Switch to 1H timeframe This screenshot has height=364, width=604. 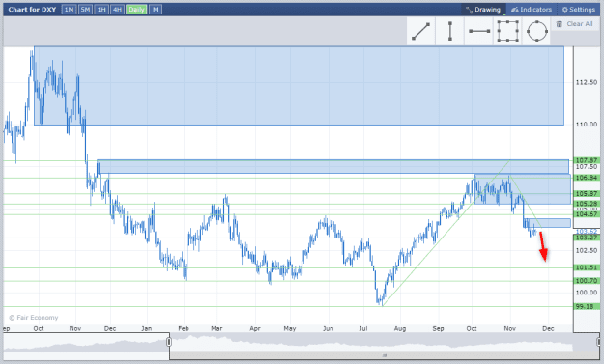coord(101,10)
